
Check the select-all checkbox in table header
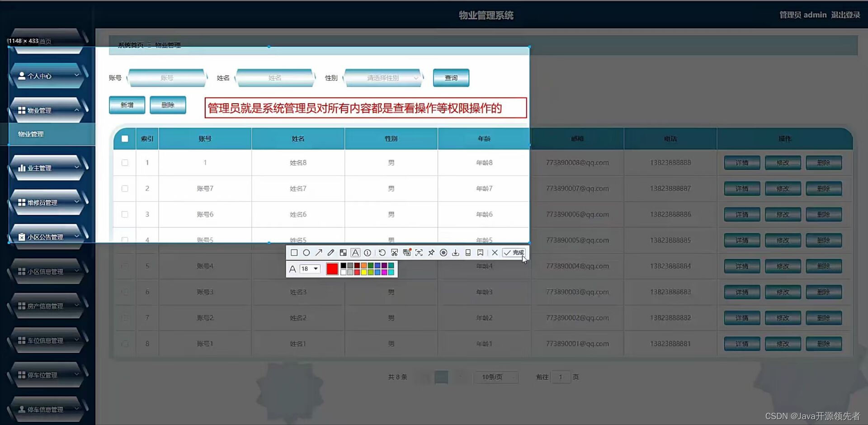(x=125, y=139)
